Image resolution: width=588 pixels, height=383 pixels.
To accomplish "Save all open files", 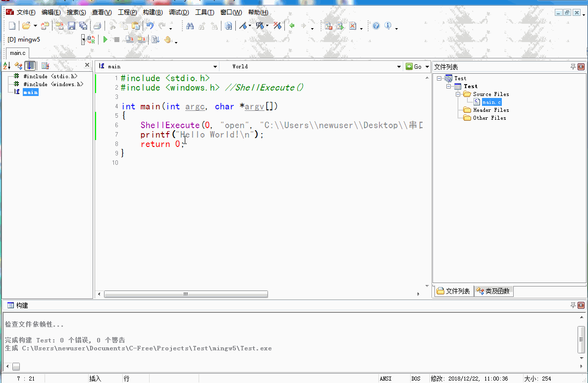I will tap(83, 26).
